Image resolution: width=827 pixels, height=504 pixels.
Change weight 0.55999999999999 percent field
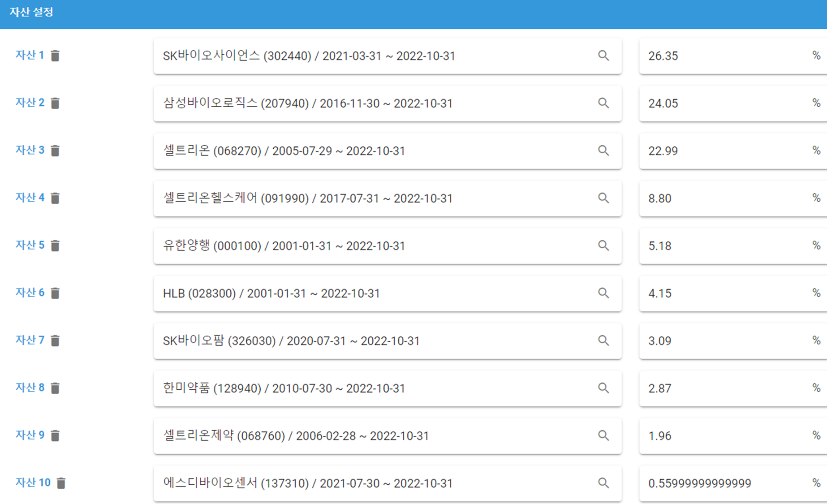(733, 483)
